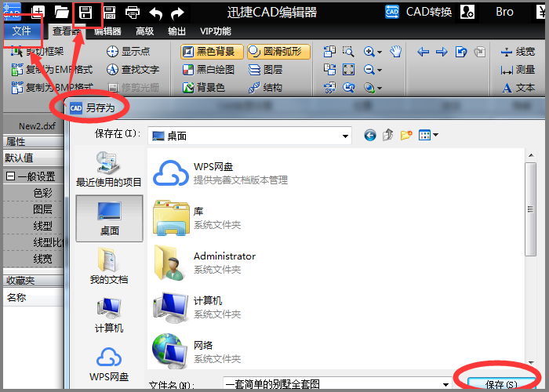Image resolution: width=549 pixels, height=392 pixels.
Task: Click the new file icon in title bar
Action: coord(38,13)
